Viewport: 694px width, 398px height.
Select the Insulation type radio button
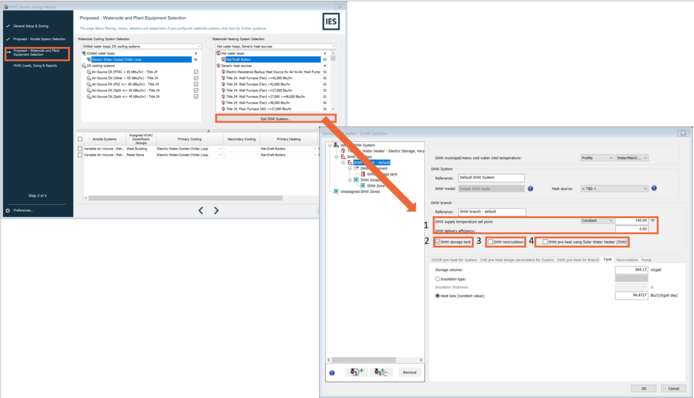tap(437, 279)
